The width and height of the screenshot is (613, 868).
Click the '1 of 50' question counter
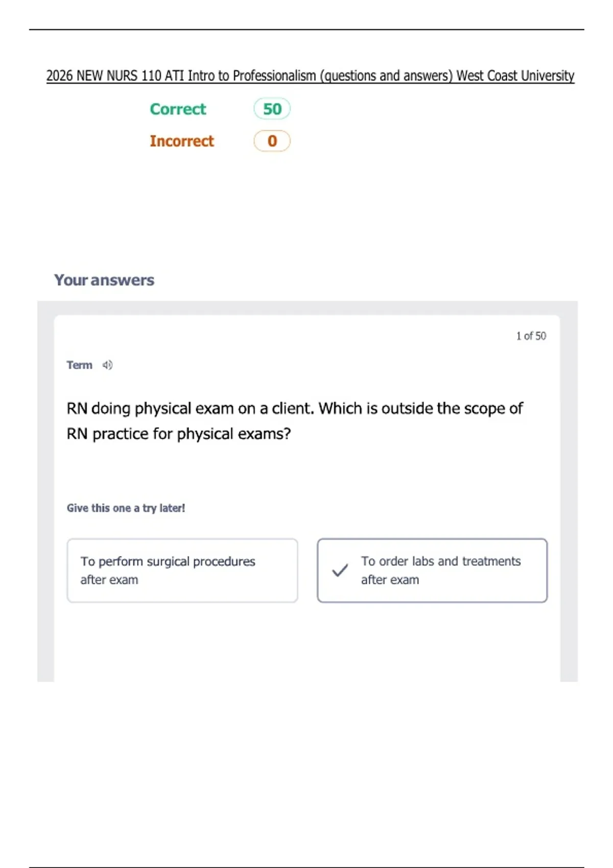pos(531,336)
